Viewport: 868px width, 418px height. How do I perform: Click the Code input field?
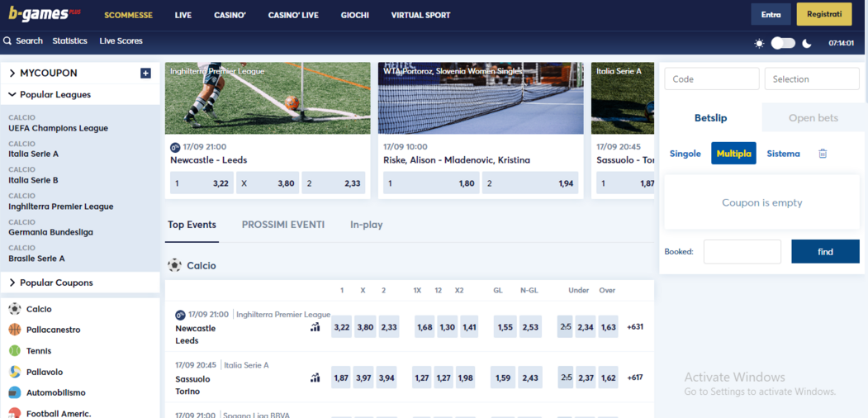711,79
